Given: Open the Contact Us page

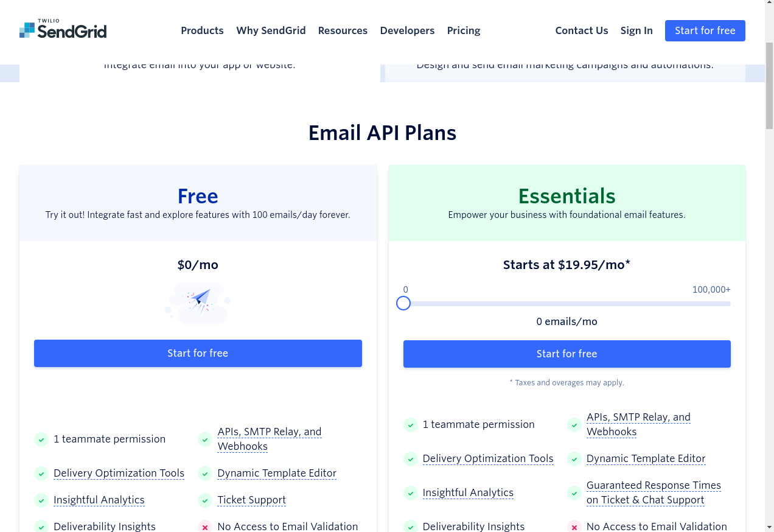Looking at the screenshot, I should (x=582, y=30).
